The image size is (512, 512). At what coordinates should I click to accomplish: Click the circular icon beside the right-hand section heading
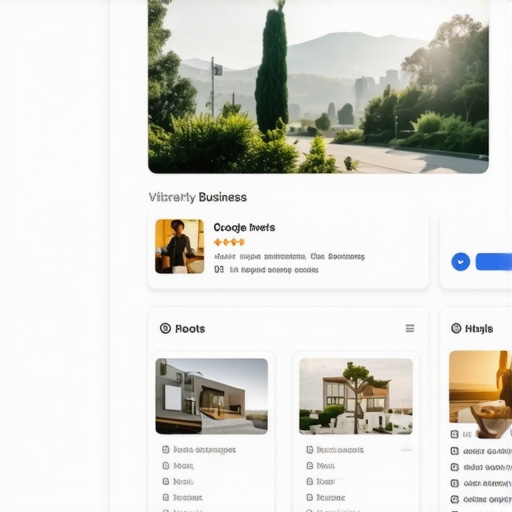click(456, 328)
